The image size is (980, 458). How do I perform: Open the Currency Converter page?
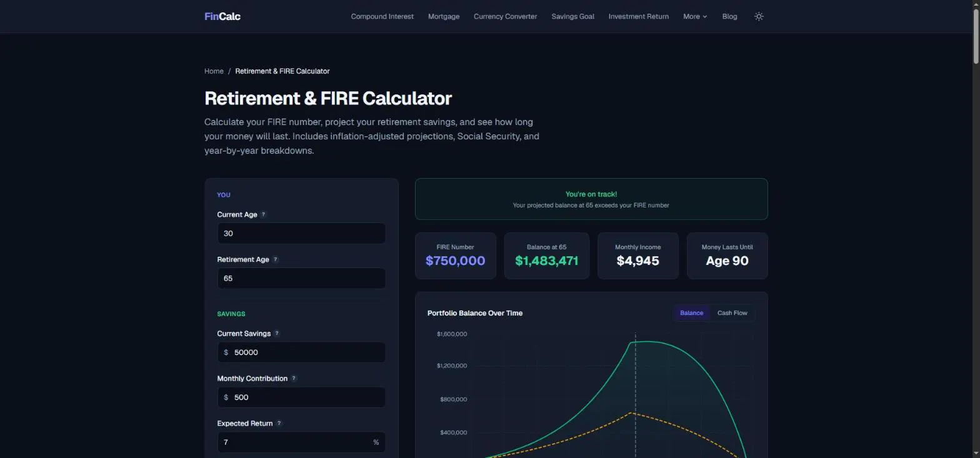pyautogui.click(x=505, y=16)
